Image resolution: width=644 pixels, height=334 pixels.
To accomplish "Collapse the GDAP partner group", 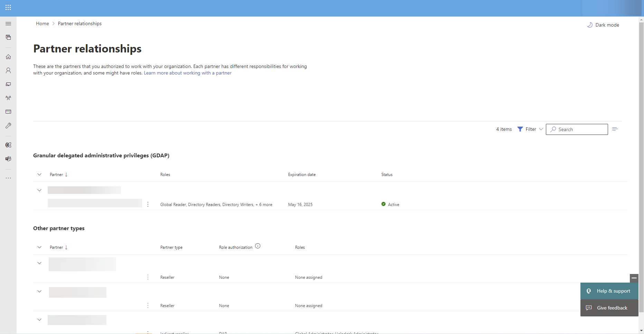I will pyautogui.click(x=39, y=190).
